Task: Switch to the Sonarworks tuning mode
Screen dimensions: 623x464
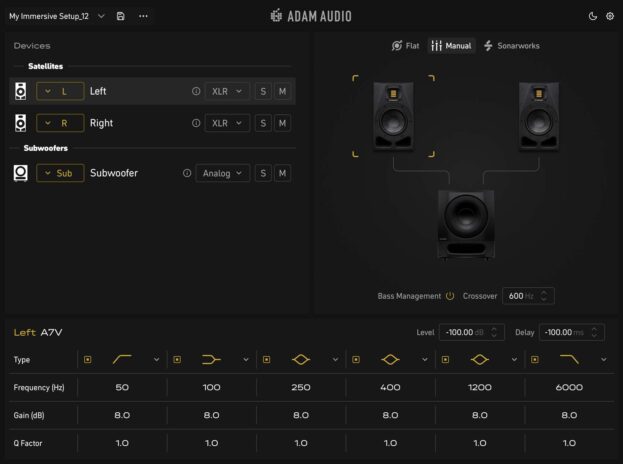Action: click(512, 46)
